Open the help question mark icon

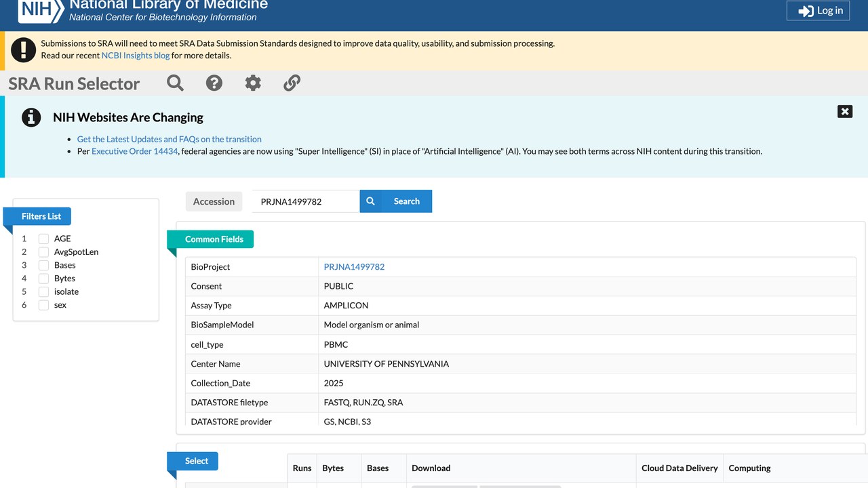coord(214,83)
